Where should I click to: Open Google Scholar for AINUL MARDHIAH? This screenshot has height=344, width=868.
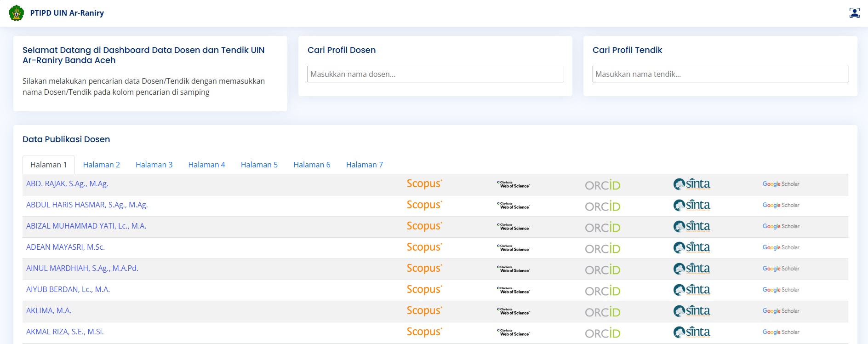(x=781, y=269)
